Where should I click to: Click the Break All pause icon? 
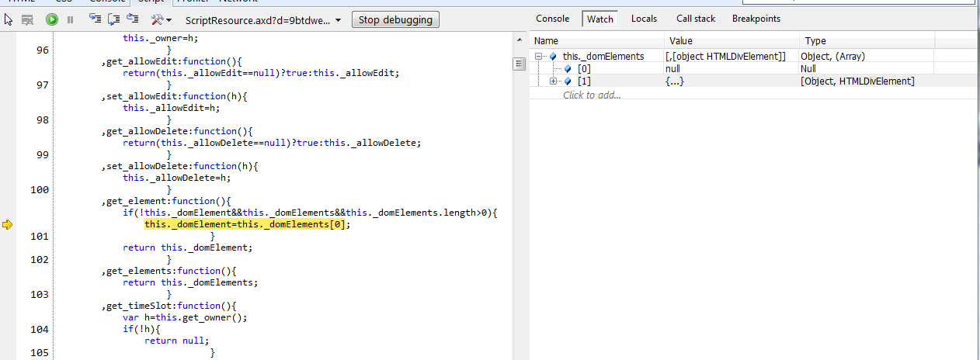(70, 19)
